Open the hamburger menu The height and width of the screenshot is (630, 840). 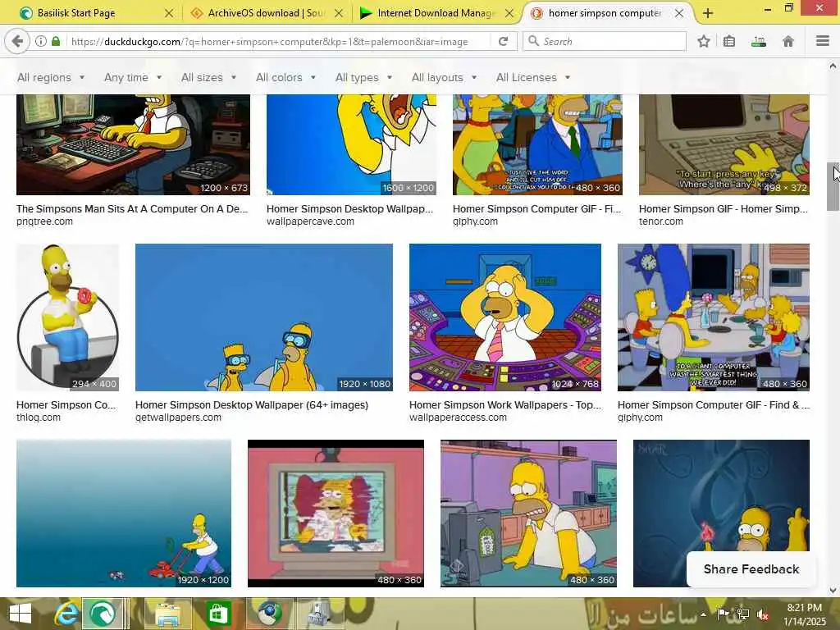point(823,41)
